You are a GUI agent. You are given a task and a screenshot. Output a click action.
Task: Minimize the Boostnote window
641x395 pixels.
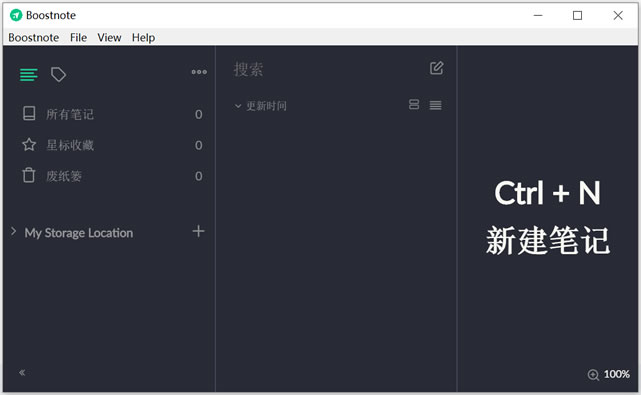pos(538,16)
